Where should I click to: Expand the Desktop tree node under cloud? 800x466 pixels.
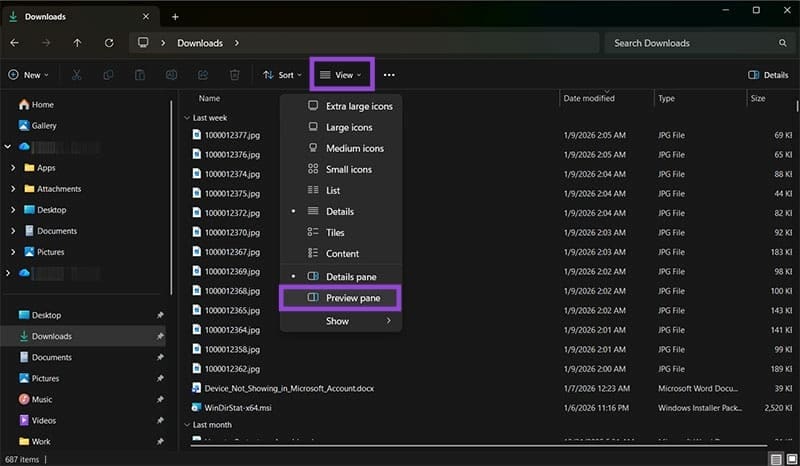[13, 210]
